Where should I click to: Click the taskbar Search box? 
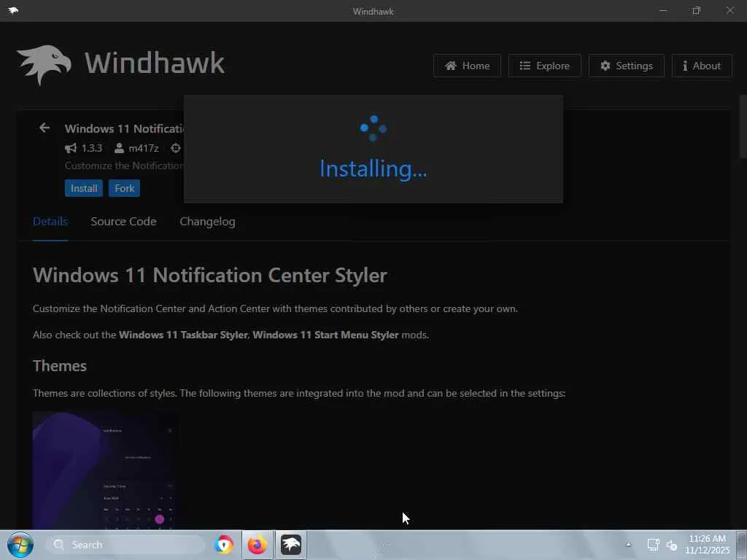[x=125, y=545]
